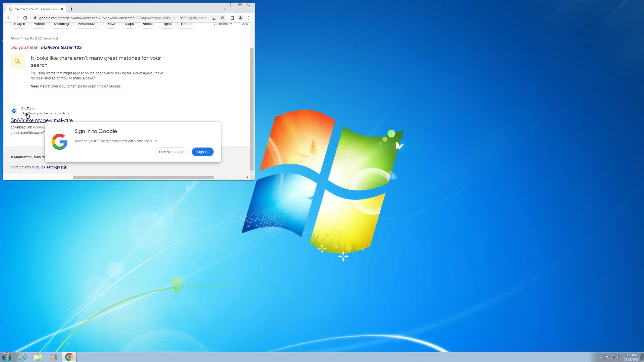
Task: Open Chrome three-dot menu
Action: pos(249,18)
